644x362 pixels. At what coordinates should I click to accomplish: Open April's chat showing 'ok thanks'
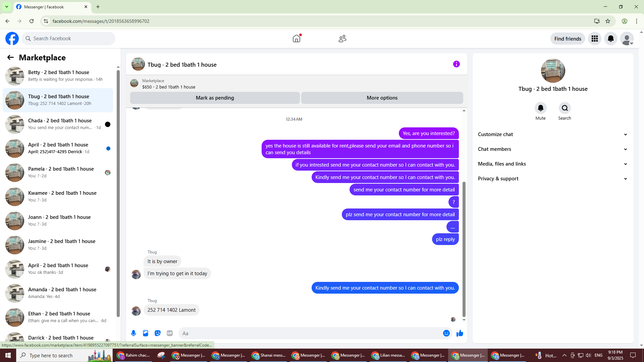pos(58,269)
